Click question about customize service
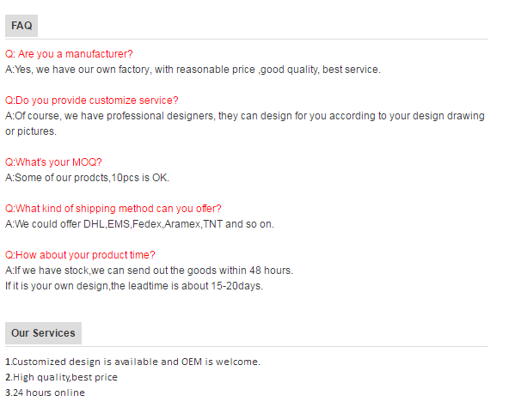The height and width of the screenshot is (420, 509). click(91, 100)
